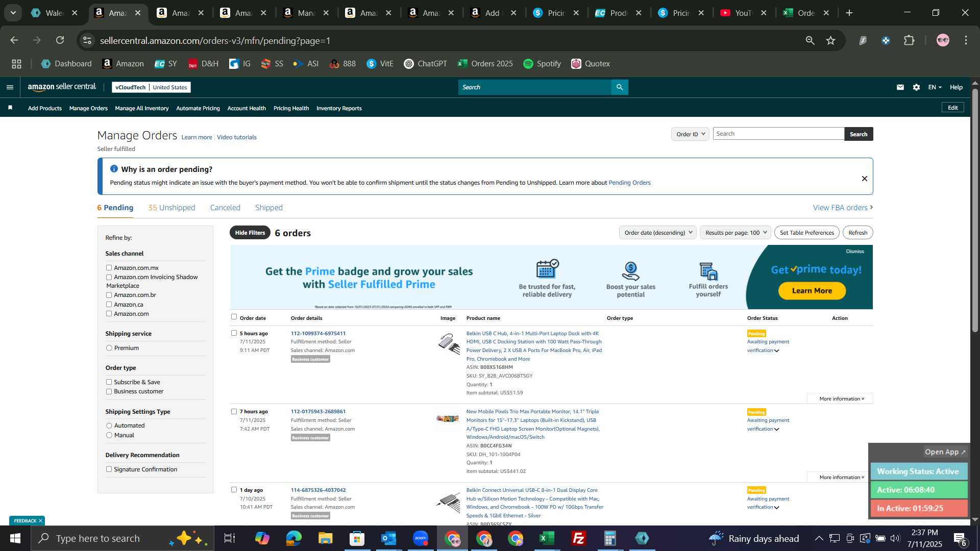Open the browser zoom magnifier icon
This screenshot has width=980, height=551.
(810, 40)
